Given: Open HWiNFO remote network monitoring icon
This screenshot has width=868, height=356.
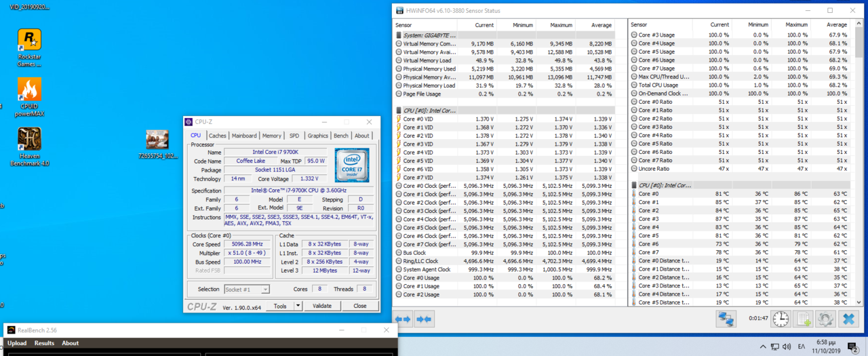Looking at the screenshot, I should pyautogui.click(x=727, y=319).
